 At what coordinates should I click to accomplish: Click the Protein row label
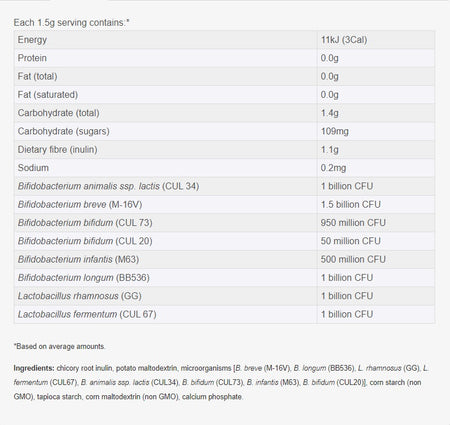click(32, 58)
